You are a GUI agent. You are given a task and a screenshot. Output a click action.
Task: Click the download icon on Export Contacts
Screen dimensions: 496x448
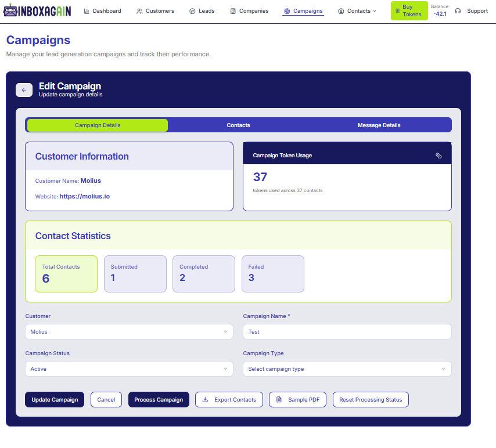point(206,400)
